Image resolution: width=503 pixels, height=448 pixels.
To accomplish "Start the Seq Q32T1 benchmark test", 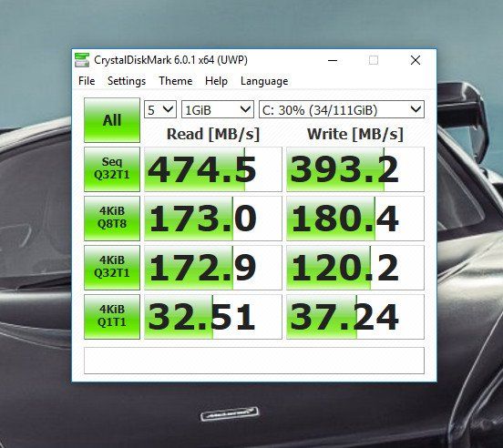I will coord(112,169).
